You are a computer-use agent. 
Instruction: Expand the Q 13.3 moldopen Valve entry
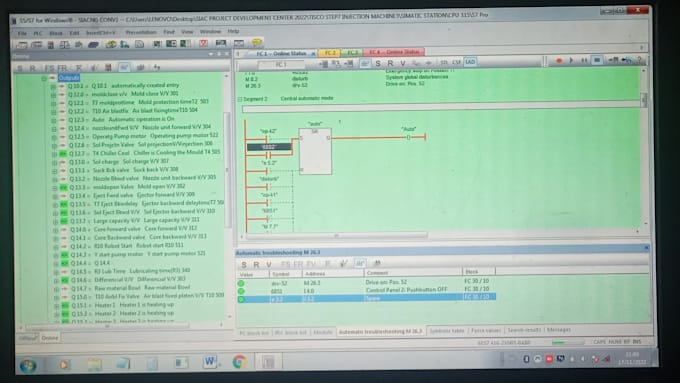[x=55, y=188]
